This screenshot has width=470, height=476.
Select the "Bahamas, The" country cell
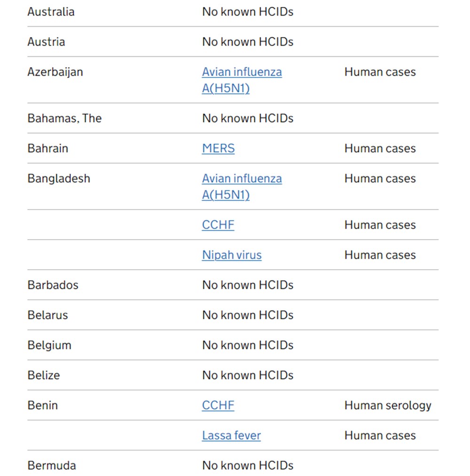pos(64,118)
